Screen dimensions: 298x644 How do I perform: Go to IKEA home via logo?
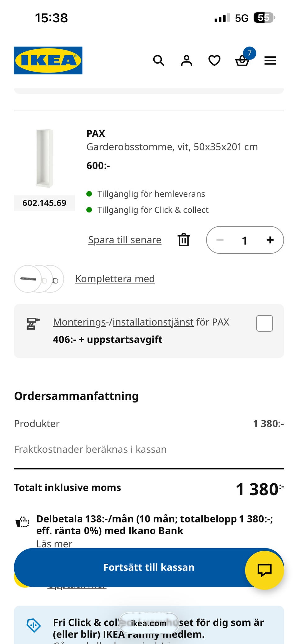(48, 60)
